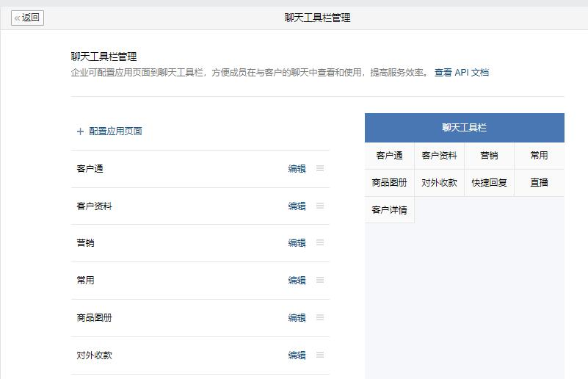Click drag handle icon for 客户资料 row
The height and width of the screenshot is (379, 588).
pyautogui.click(x=320, y=206)
